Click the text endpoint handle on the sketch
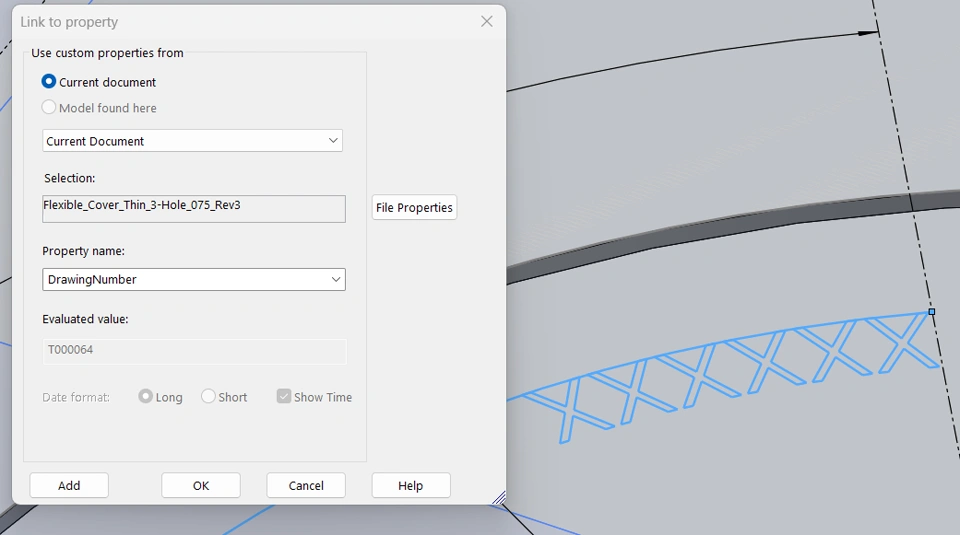 point(932,312)
